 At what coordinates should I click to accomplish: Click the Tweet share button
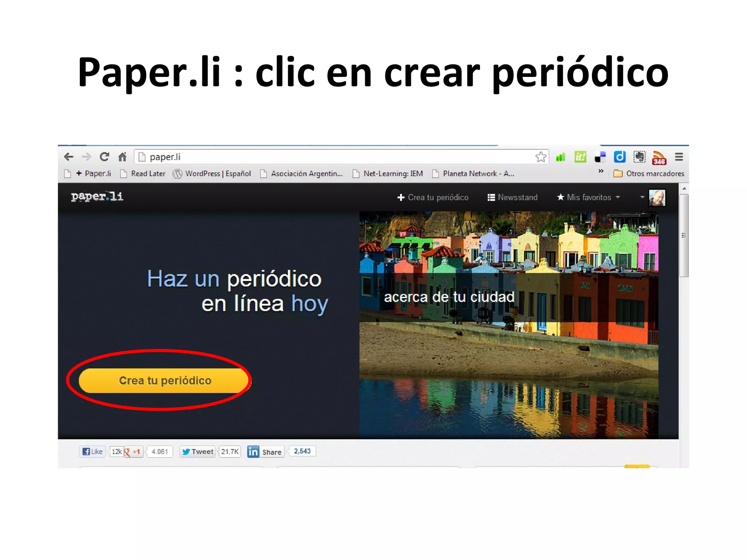tap(198, 452)
